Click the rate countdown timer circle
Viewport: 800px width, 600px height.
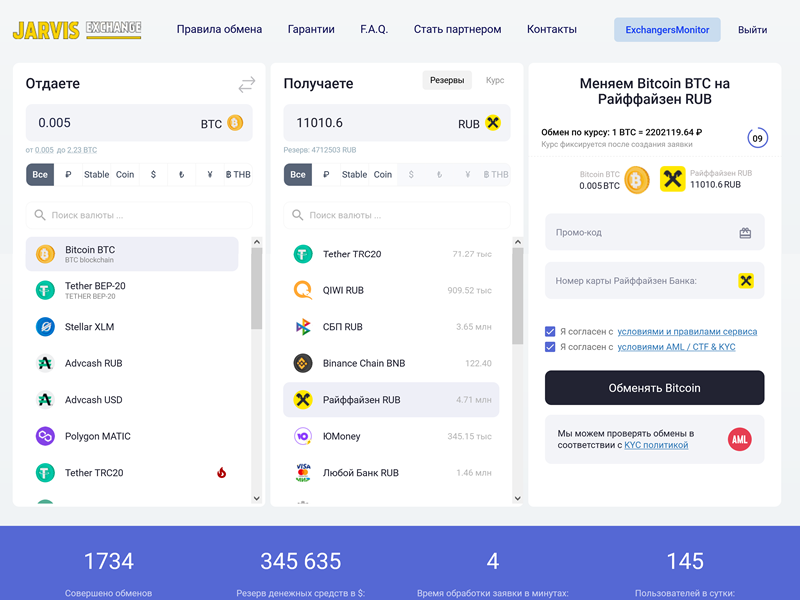point(758,138)
